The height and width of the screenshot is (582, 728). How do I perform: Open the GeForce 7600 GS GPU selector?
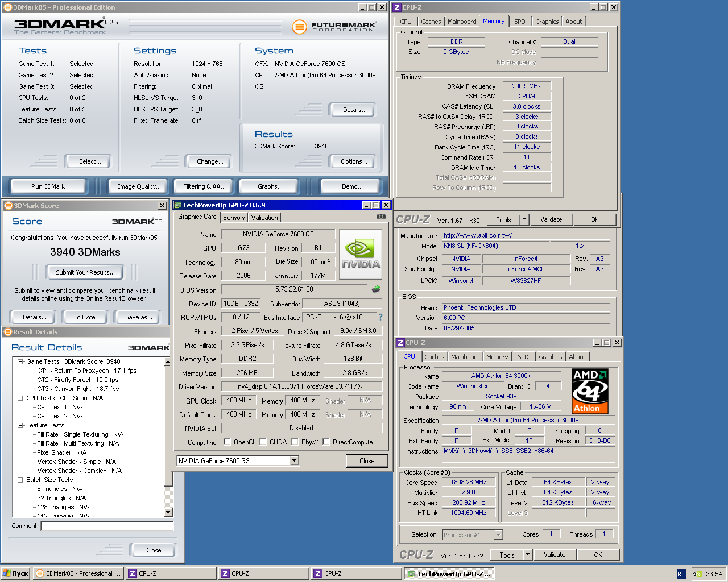click(238, 460)
